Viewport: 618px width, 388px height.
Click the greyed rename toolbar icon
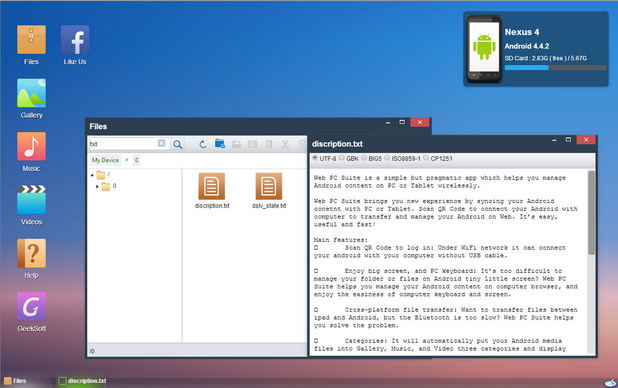tap(252, 144)
